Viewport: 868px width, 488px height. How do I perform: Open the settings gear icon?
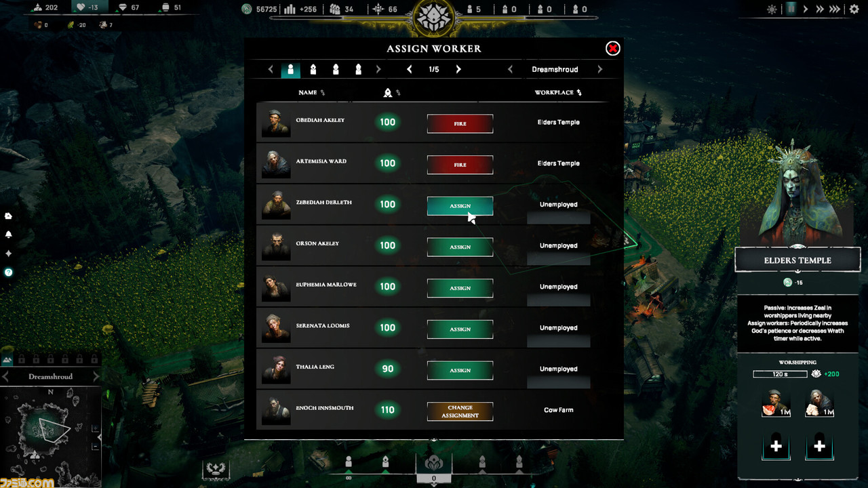[x=854, y=9]
